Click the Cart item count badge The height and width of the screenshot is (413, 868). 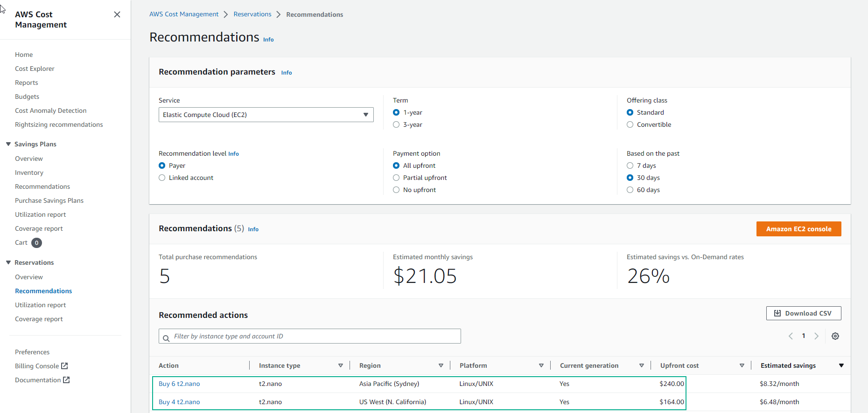coord(36,243)
